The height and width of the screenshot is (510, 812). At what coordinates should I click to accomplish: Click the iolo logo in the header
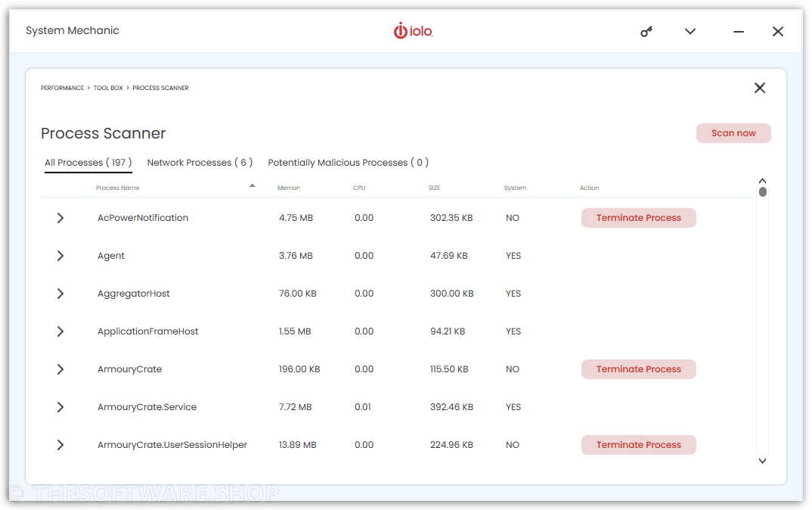413,31
